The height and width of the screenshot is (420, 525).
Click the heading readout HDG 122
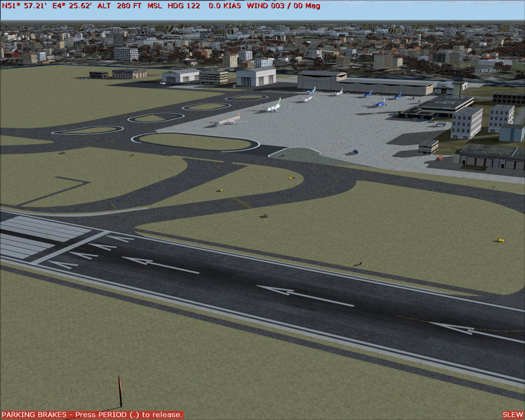184,6
